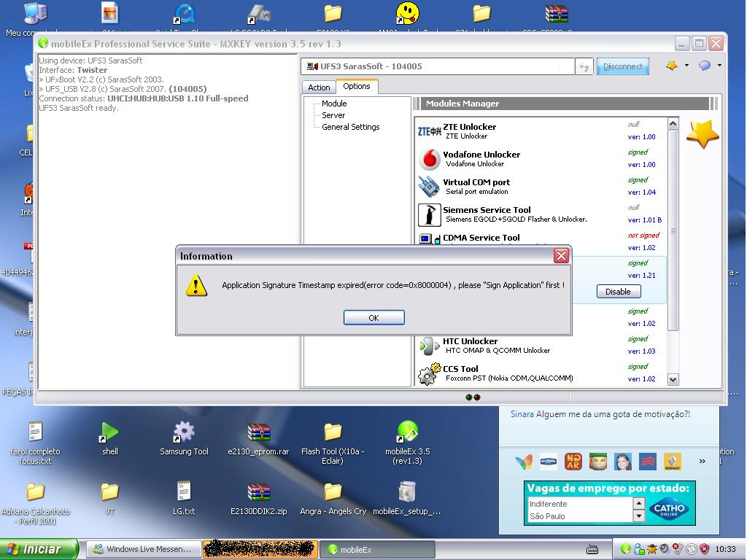Select the Vodafone Unlocker module icon

[x=429, y=159]
